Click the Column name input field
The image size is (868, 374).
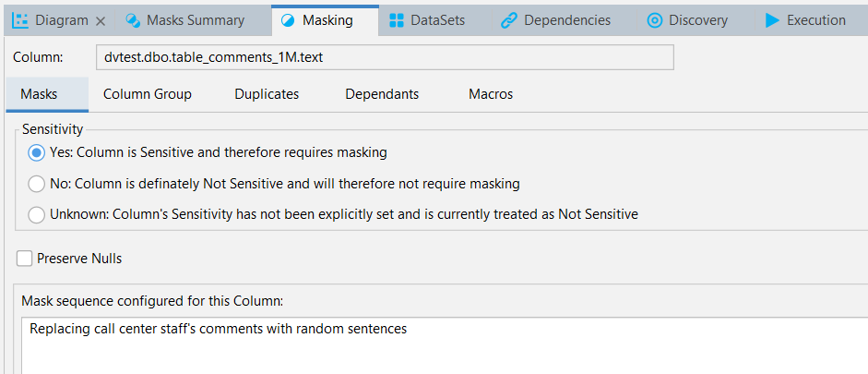pyautogui.click(x=385, y=57)
